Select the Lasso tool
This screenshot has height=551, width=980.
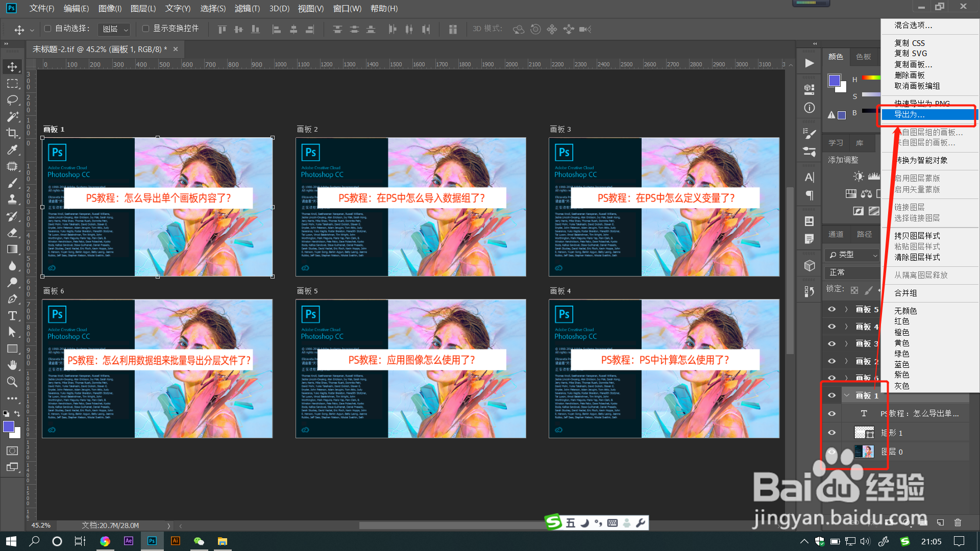(12, 100)
